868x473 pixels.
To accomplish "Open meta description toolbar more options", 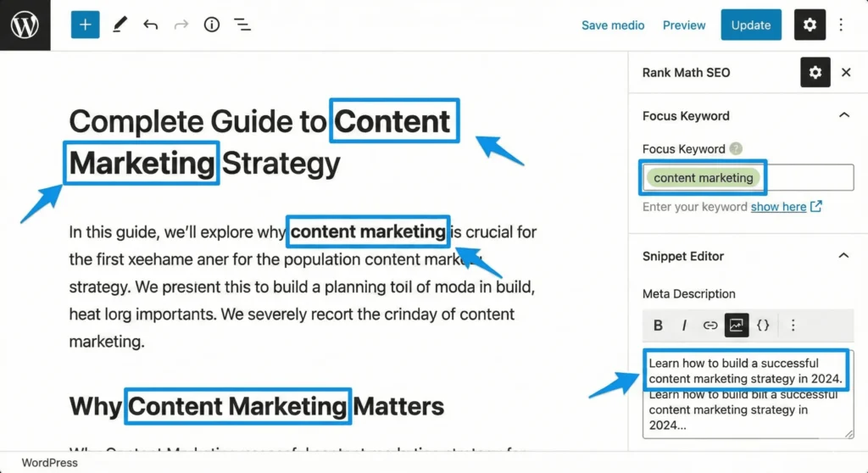I will coord(793,325).
